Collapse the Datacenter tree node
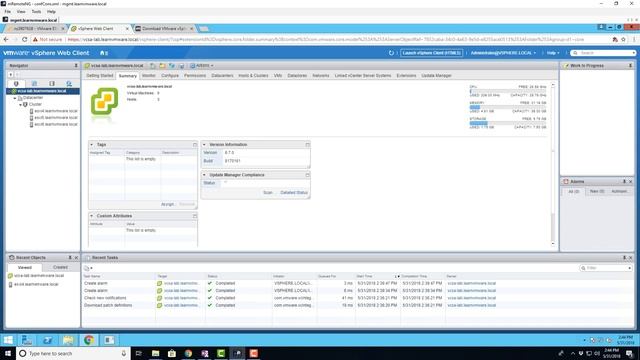Screen dimensions: 640x360 pyautogui.click(x=15, y=98)
